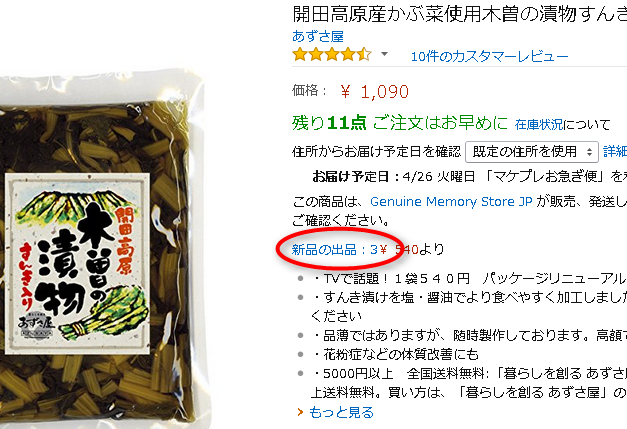The width and height of the screenshot is (627, 429).
Task: Click the orange chevron beside もっと見る
Action: (x=300, y=412)
